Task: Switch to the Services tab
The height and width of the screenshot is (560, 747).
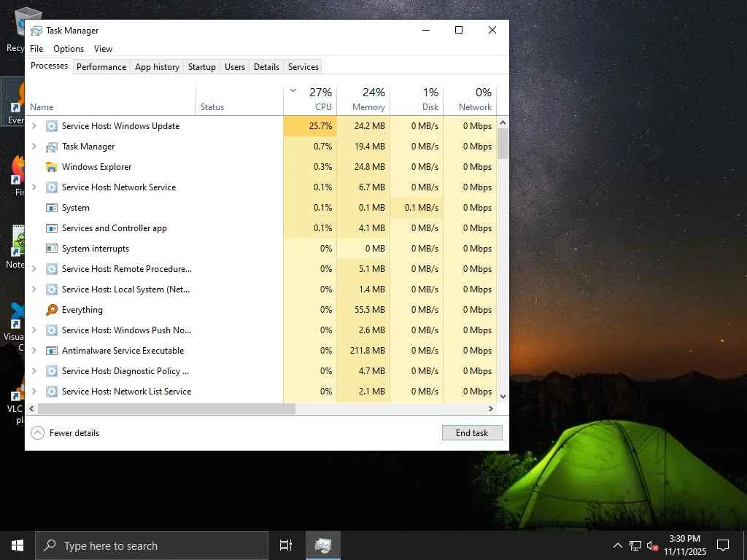Action: coord(303,67)
